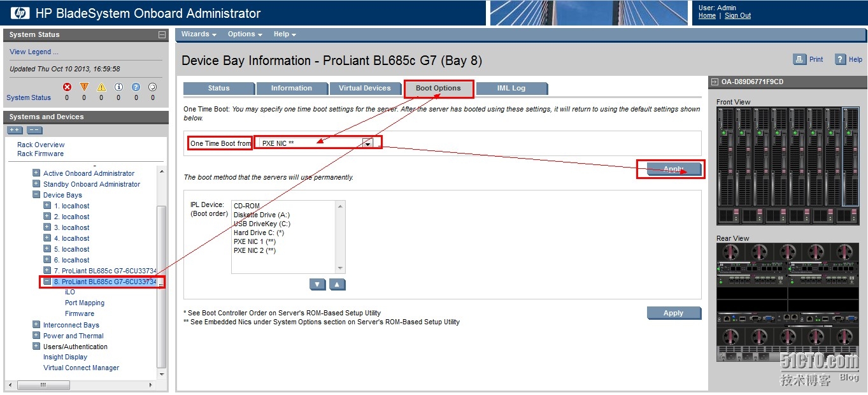This screenshot has height=395, width=868.
Task: Select bay 8 blade in Front View
Action: pos(850,156)
